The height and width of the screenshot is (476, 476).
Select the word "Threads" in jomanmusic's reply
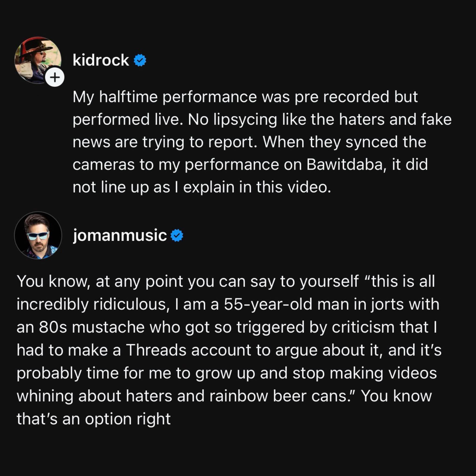156,350
